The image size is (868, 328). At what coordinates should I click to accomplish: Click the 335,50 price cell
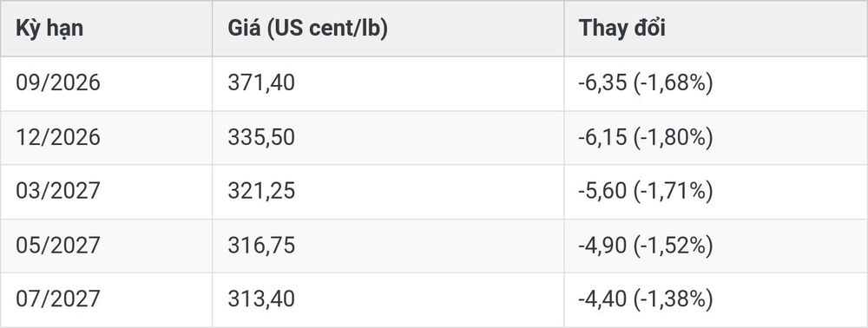[x=388, y=138]
